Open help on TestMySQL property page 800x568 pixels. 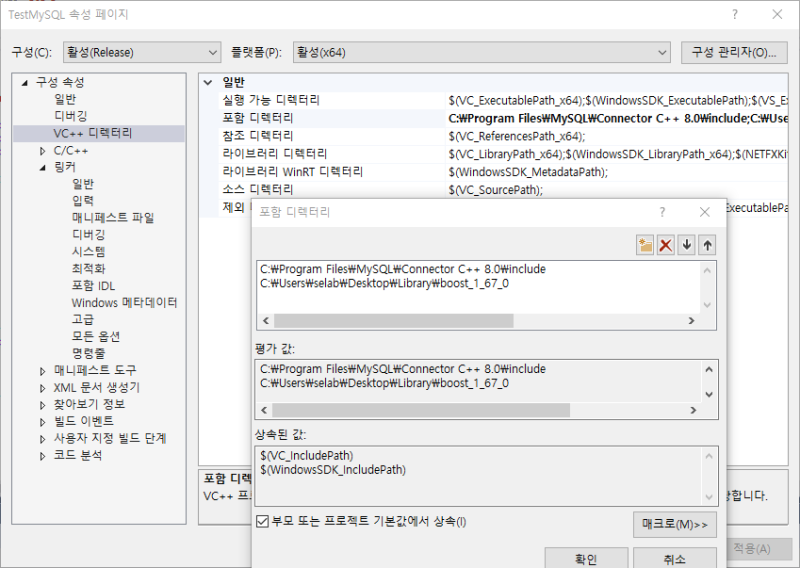(735, 14)
